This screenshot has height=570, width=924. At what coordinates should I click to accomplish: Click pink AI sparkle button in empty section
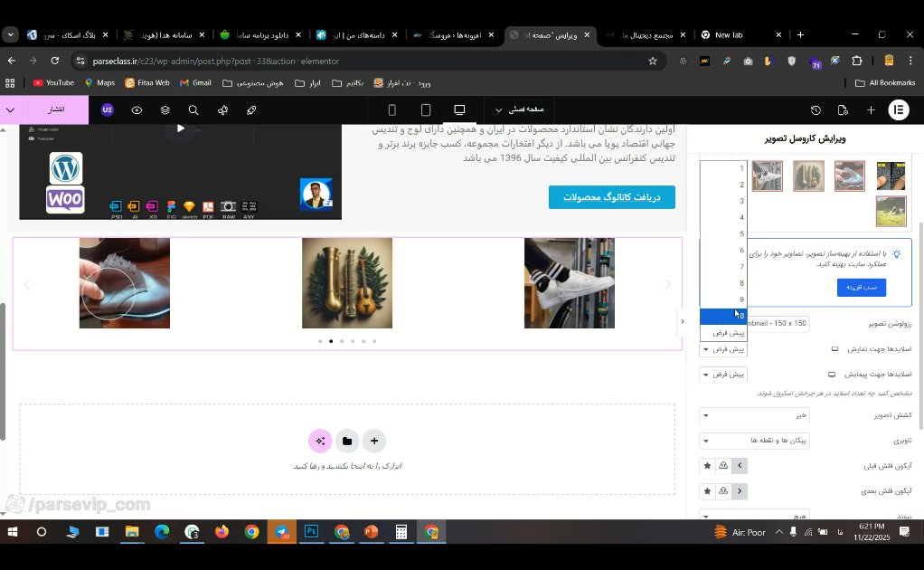[320, 441]
